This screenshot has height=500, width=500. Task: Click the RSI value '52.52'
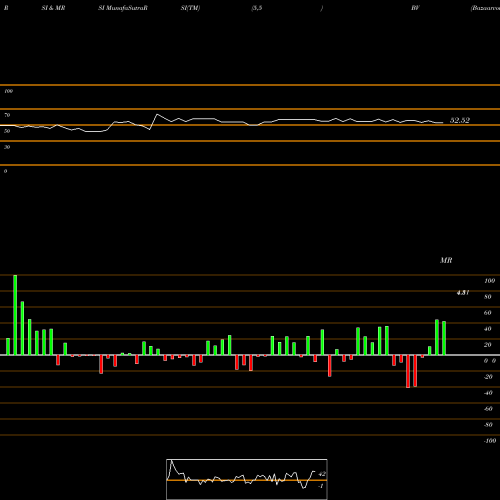click(x=460, y=120)
